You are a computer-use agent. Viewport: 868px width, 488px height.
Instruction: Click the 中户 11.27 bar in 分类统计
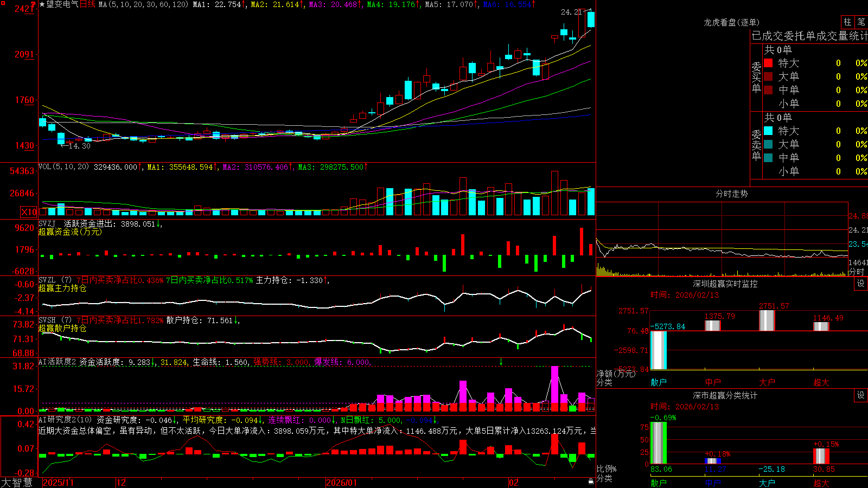(x=713, y=461)
